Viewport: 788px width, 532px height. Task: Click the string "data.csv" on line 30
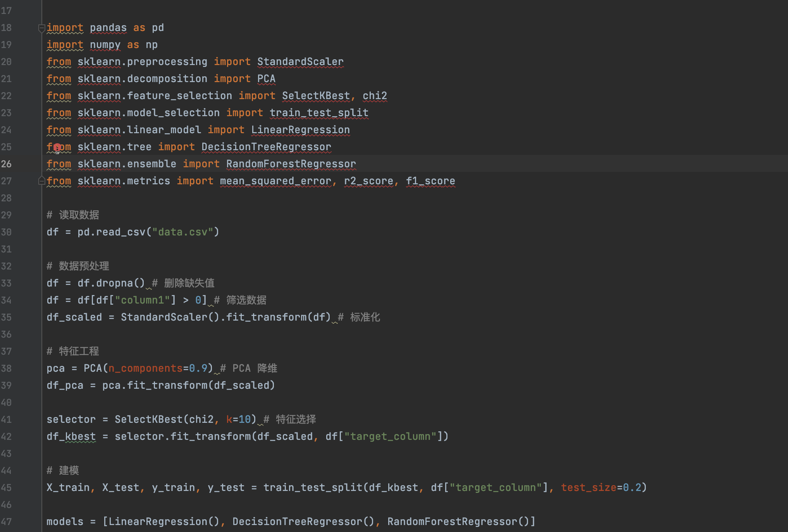[x=182, y=232]
